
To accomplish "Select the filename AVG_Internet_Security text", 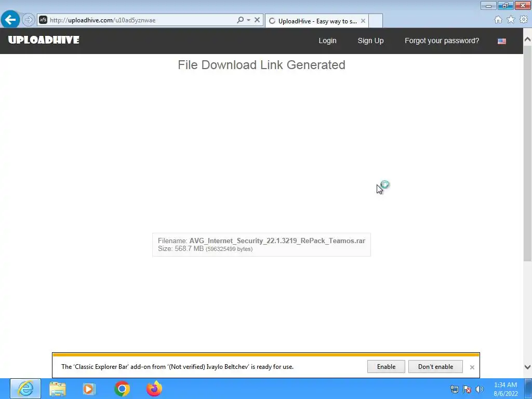I will pos(277,241).
